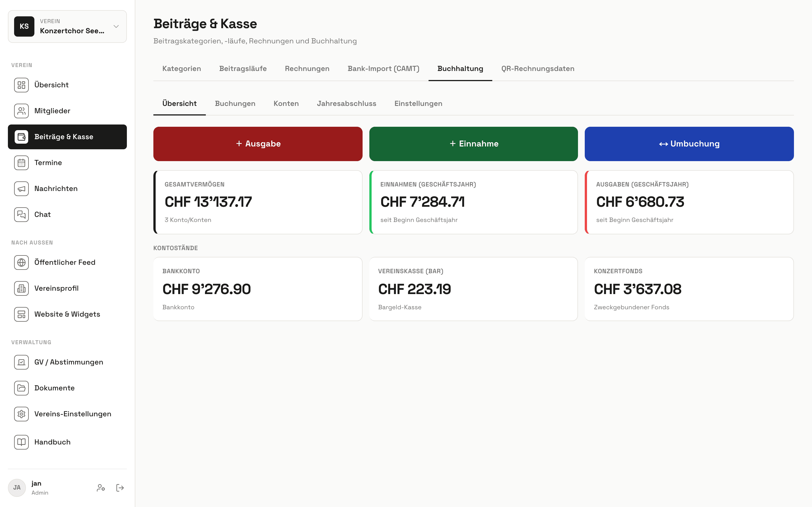Click the Termine calendar icon
This screenshot has width=812, height=507.
pos(21,163)
